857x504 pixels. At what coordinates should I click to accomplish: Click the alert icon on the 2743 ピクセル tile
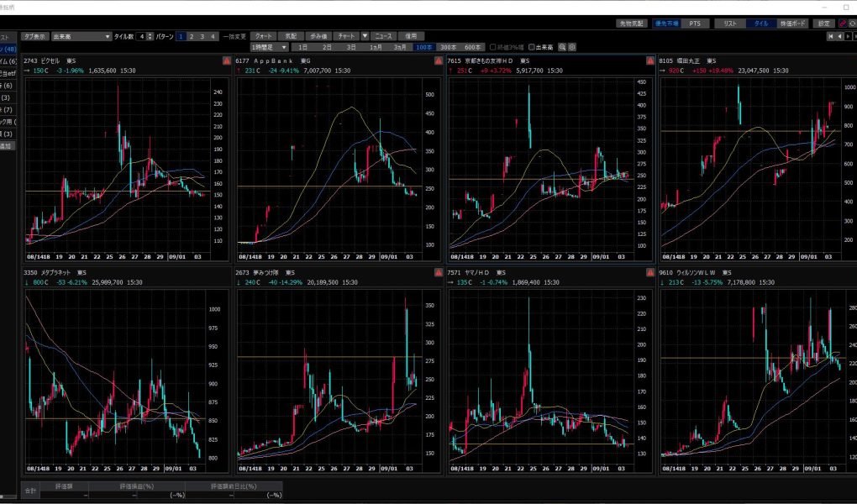tap(226, 60)
